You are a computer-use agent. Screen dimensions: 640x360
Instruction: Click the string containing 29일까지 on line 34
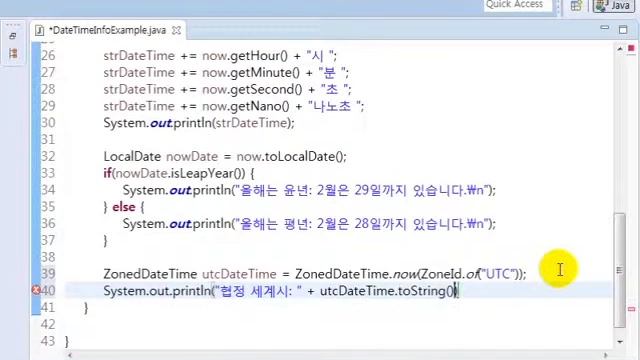coord(362,190)
